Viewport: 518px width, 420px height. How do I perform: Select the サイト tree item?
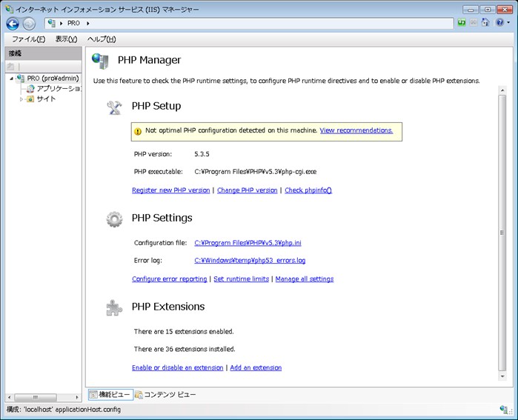coord(46,99)
